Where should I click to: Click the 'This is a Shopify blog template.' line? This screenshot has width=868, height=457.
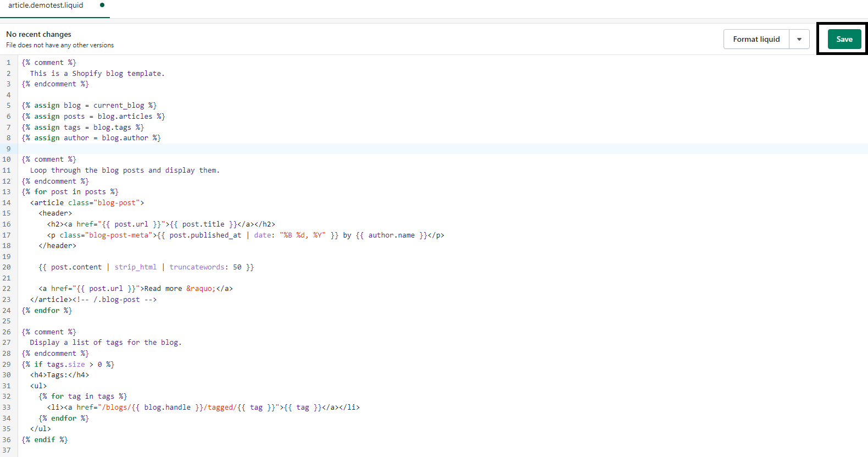tap(97, 73)
